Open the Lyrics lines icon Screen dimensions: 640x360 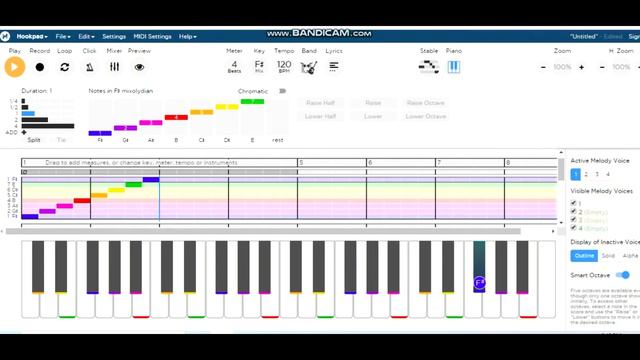[333, 67]
